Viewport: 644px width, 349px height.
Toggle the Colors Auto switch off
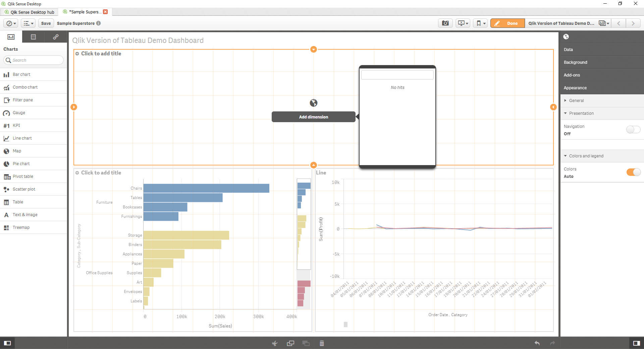pyautogui.click(x=633, y=172)
